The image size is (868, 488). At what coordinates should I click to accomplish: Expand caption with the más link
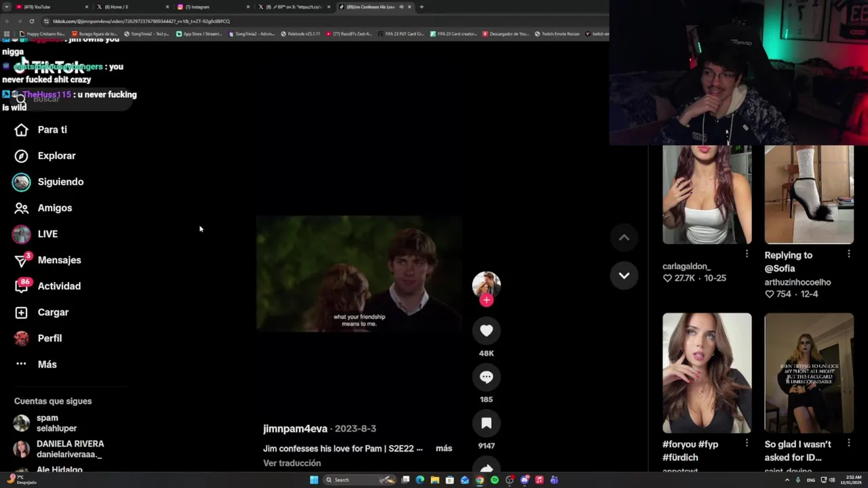(444, 448)
